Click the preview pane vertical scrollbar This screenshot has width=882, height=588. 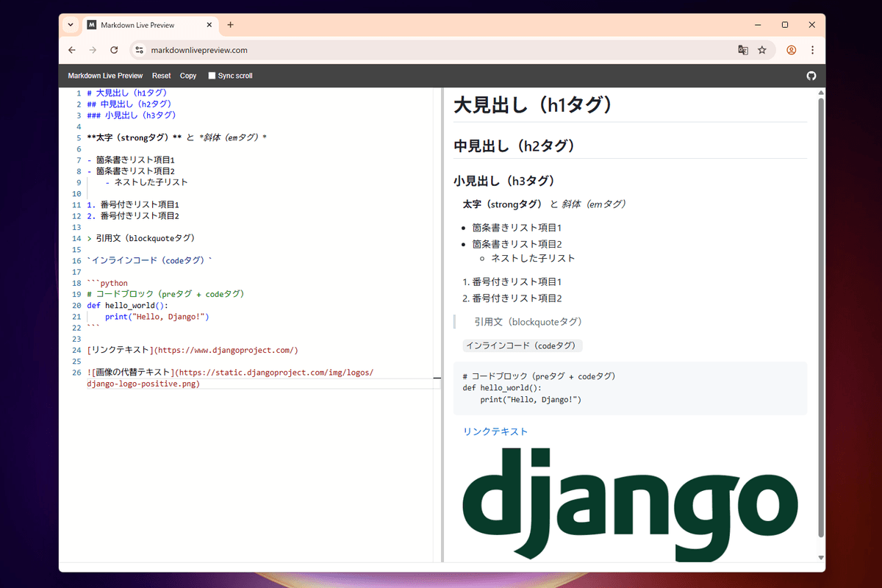tap(821, 316)
